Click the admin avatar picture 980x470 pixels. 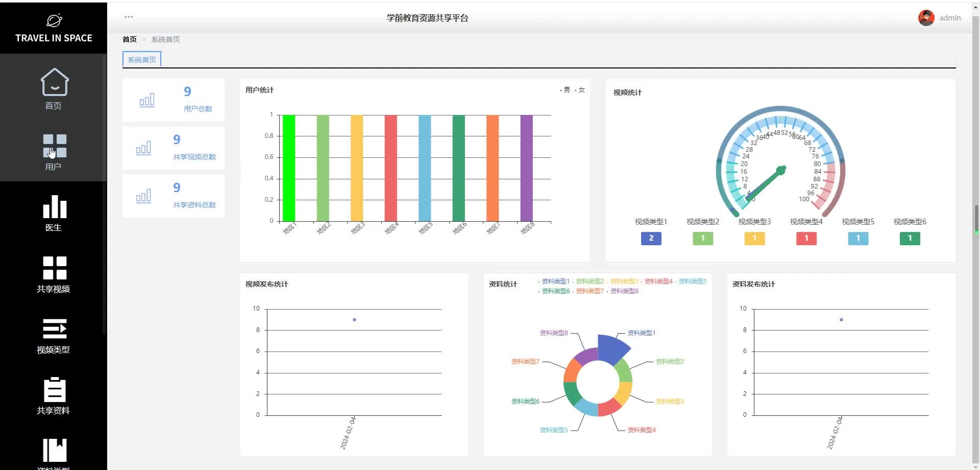pyautogui.click(x=926, y=18)
